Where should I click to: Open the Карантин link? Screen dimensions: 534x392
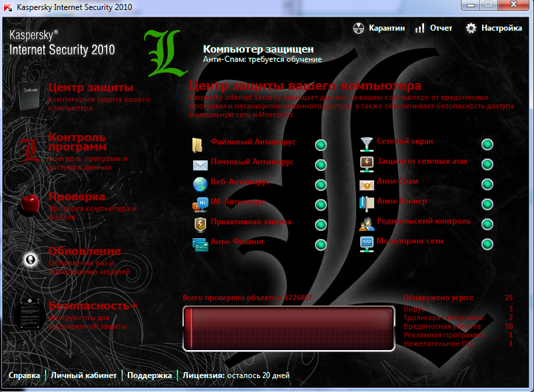point(387,28)
